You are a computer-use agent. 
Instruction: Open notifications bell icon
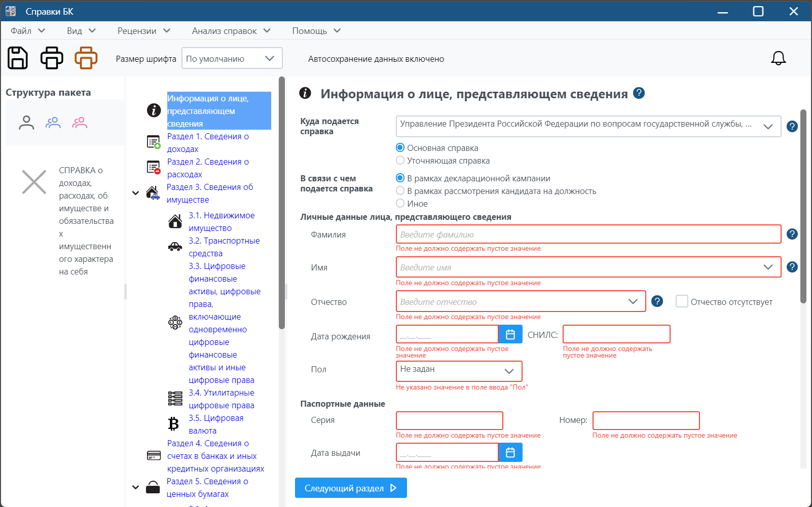click(x=778, y=59)
